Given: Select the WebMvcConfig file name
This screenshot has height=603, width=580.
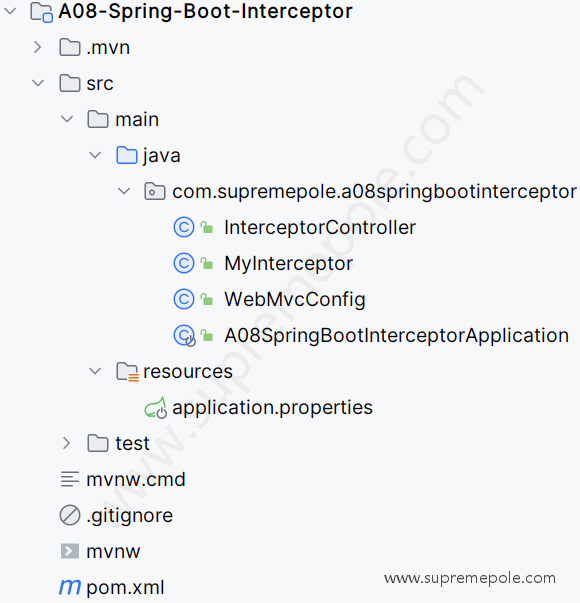Looking at the screenshot, I should [x=295, y=300].
